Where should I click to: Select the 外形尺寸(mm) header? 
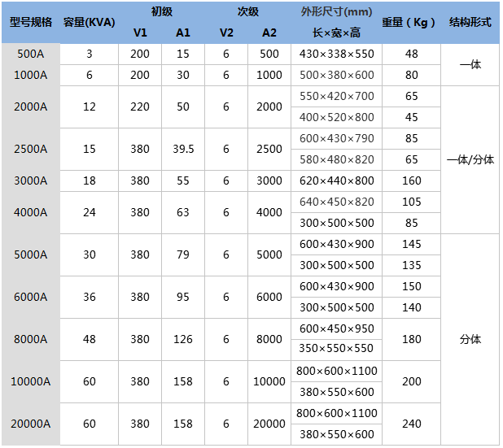click(x=336, y=11)
